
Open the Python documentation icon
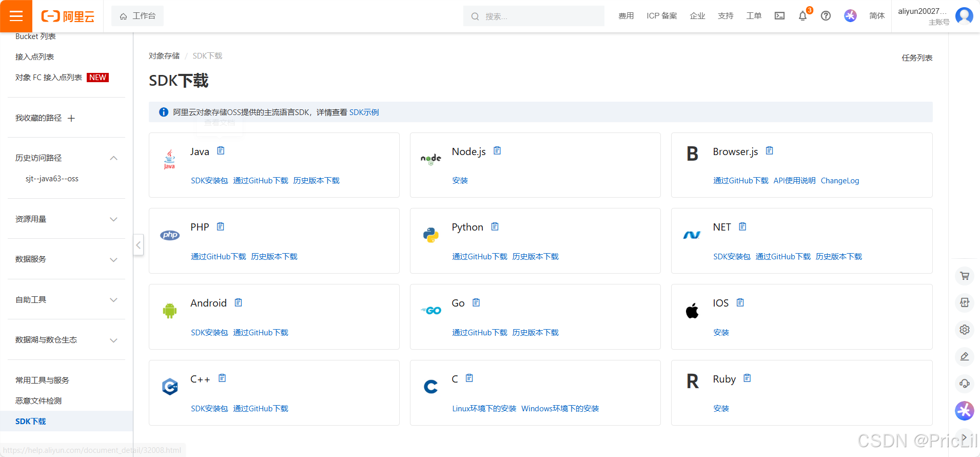pyautogui.click(x=495, y=226)
